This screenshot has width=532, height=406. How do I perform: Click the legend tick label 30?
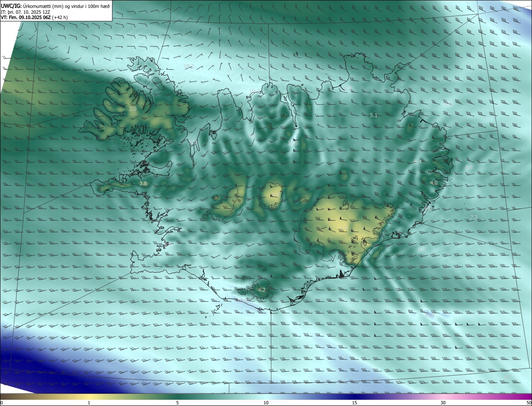(x=443, y=403)
